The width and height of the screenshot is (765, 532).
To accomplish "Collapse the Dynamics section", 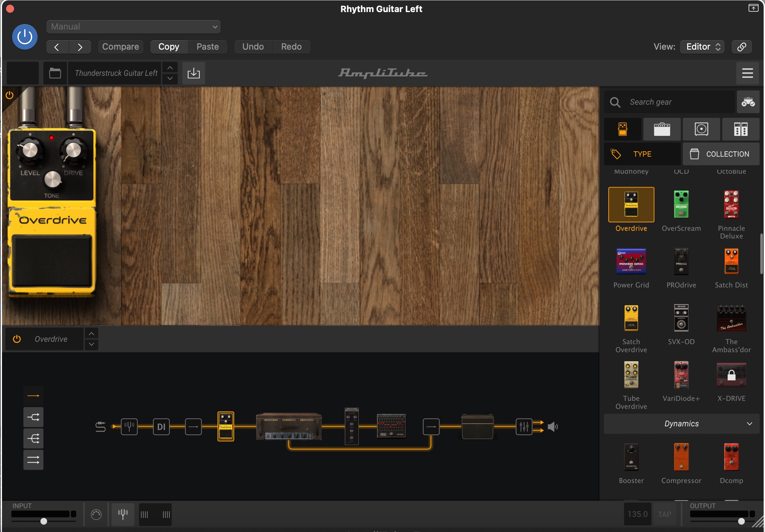I will click(681, 424).
